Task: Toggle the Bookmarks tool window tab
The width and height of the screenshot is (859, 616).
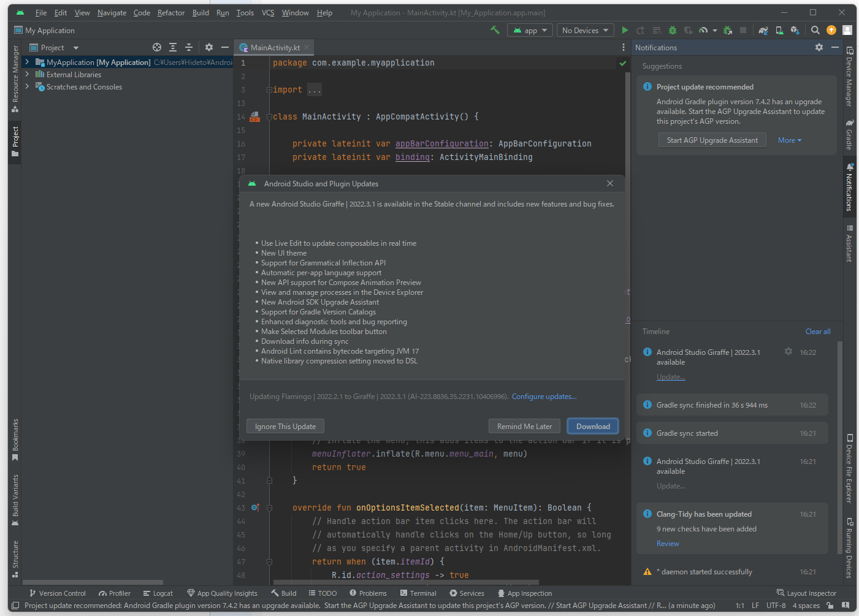Action: [15, 439]
